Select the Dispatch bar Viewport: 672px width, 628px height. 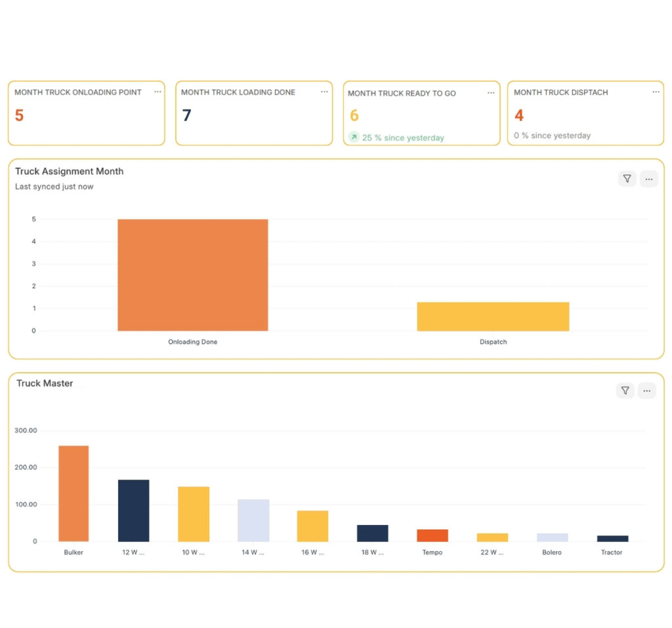(493, 316)
